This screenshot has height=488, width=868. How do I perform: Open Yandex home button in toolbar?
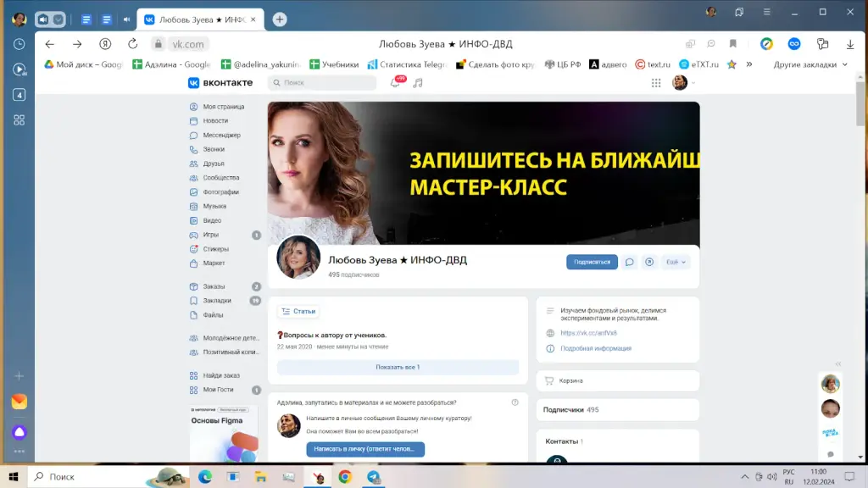point(105,44)
